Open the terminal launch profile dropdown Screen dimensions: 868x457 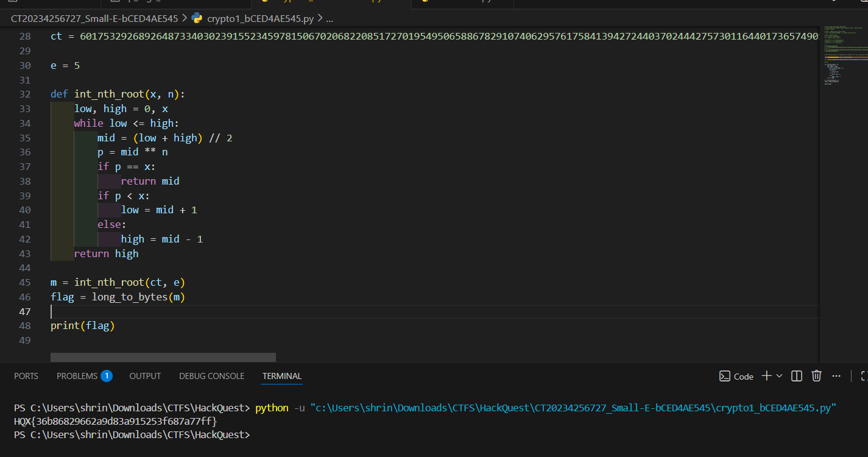pos(779,376)
